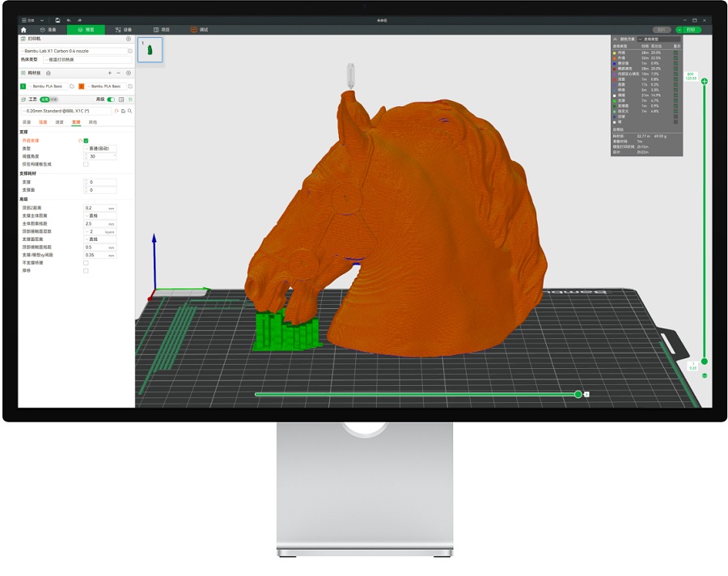Open the 文件 file menu
The height and width of the screenshot is (576, 728).
(28, 20)
